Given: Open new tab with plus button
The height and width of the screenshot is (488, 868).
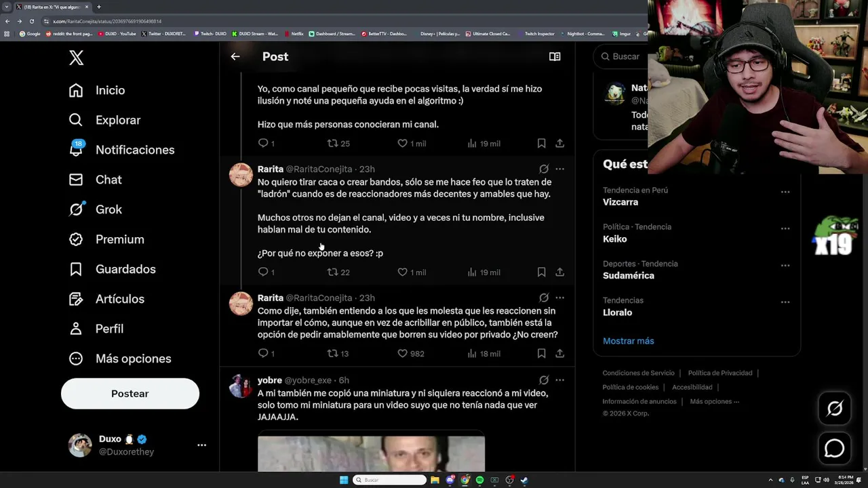Looking at the screenshot, I should 99,7.
